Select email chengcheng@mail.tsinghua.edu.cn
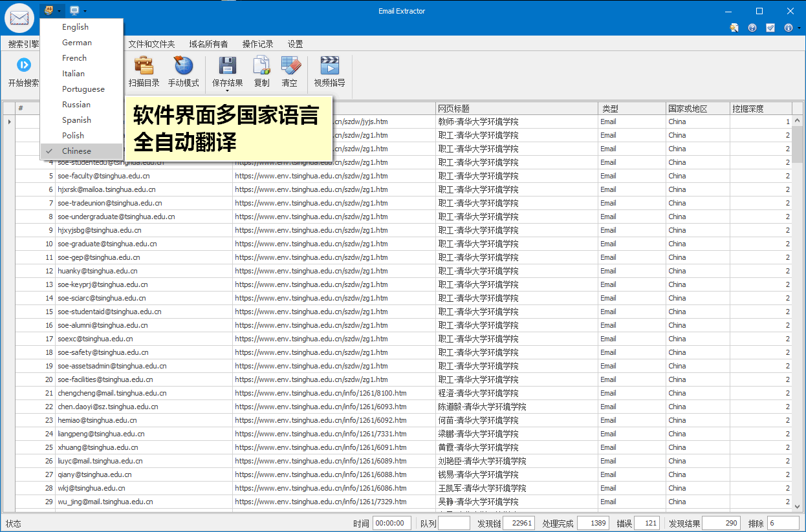Viewport: 806px width, 532px height. (x=112, y=393)
